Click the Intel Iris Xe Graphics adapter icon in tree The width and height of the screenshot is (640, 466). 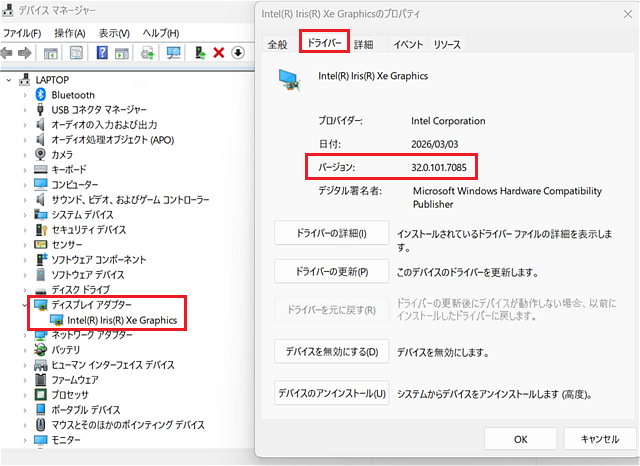(56, 320)
